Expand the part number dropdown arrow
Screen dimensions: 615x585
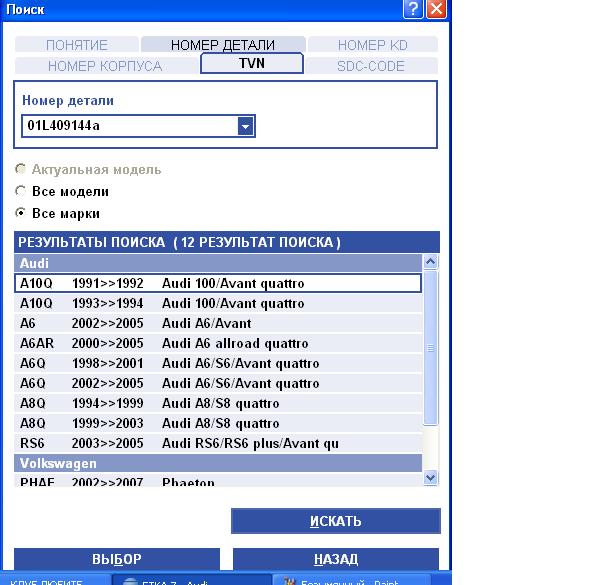click(246, 126)
